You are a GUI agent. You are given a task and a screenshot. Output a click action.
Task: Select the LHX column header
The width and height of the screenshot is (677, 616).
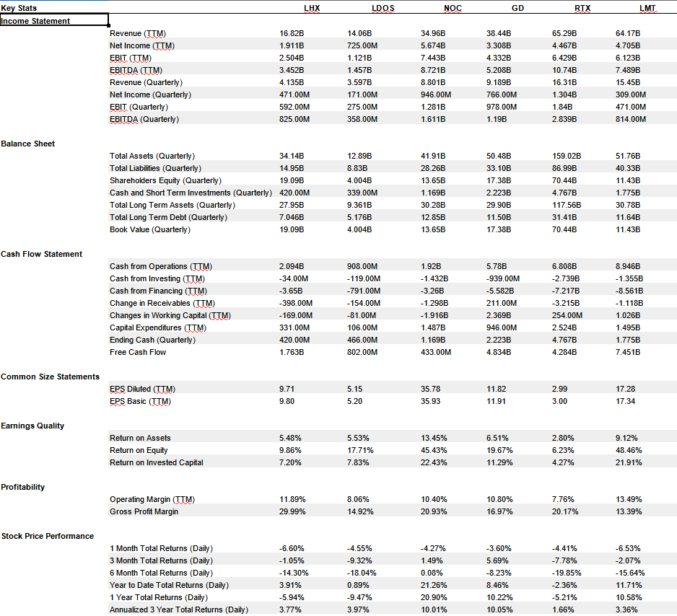pyautogui.click(x=312, y=8)
